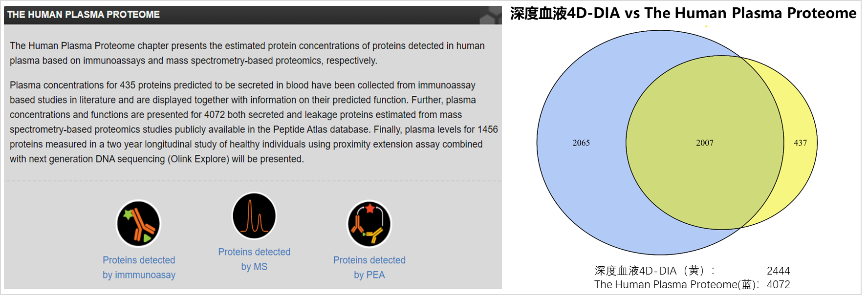The image size is (868, 298).
Task: Select the green overlap region labeled 2007
Action: pyautogui.click(x=704, y=143)
